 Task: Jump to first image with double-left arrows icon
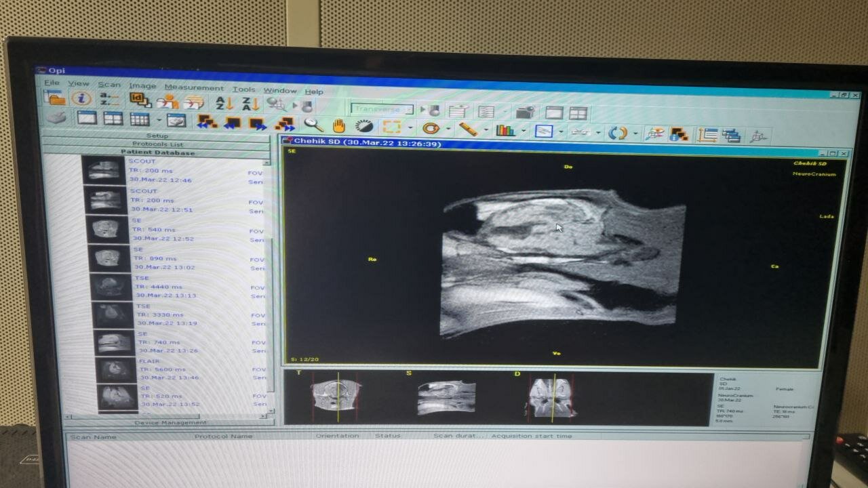click(207, 122)
